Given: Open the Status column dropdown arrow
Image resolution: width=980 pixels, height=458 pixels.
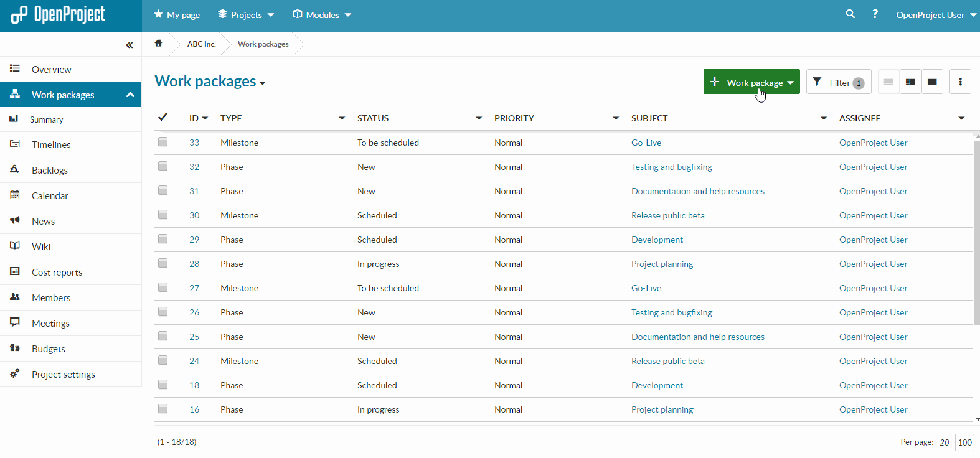Looking at the screenshot, I should 478,118.
